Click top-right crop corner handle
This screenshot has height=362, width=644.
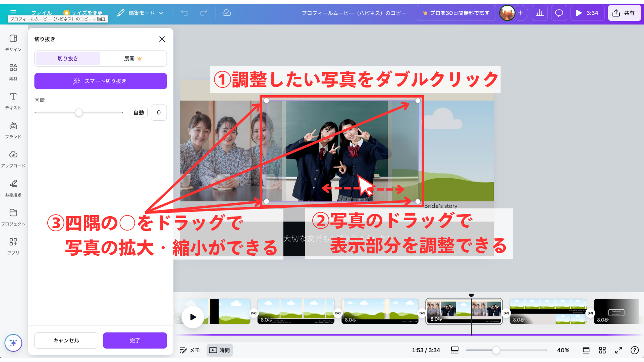click(x=418, y=101)
